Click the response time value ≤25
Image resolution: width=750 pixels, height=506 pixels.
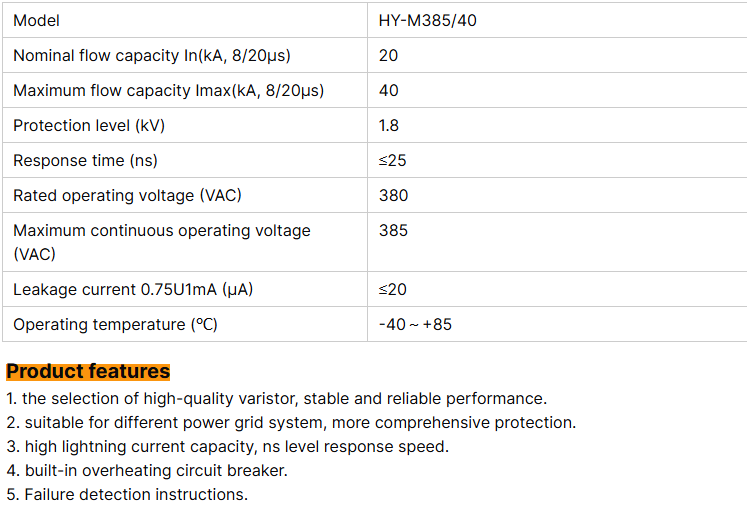click(x=392, y=161)
